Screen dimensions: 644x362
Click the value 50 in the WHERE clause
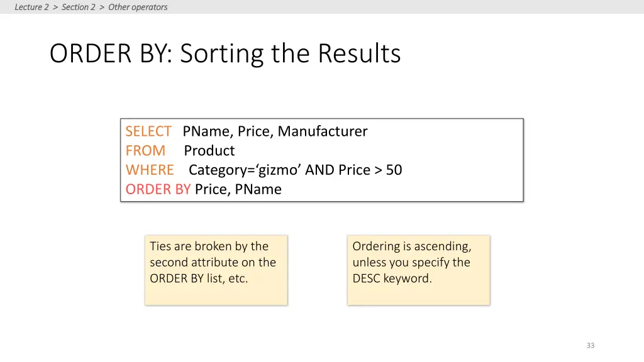click(394, 170)
